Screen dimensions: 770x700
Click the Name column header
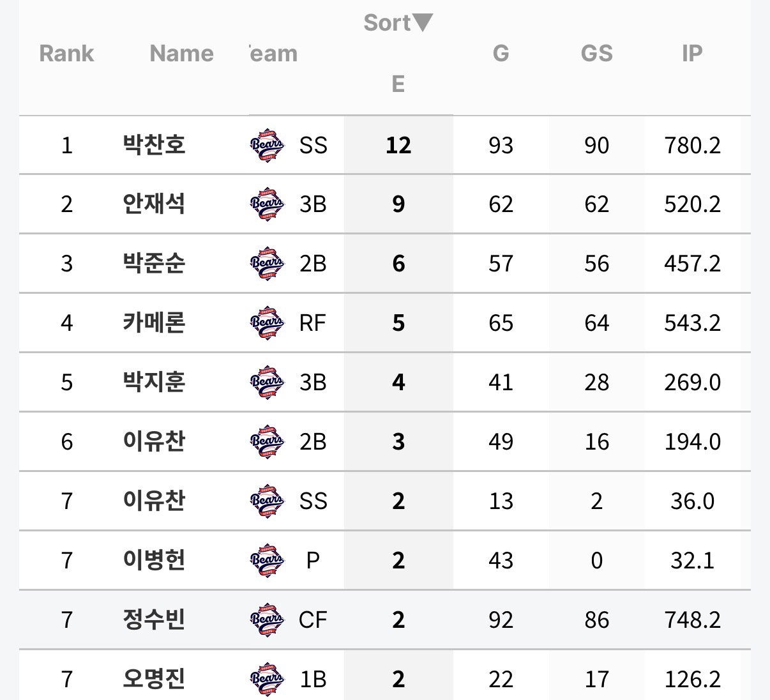182,53
